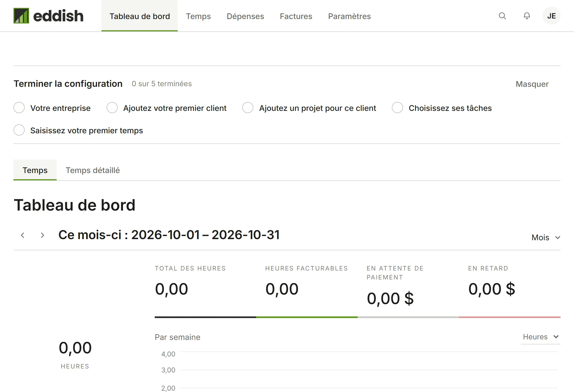Select the En retard stat

pos(510,291)
